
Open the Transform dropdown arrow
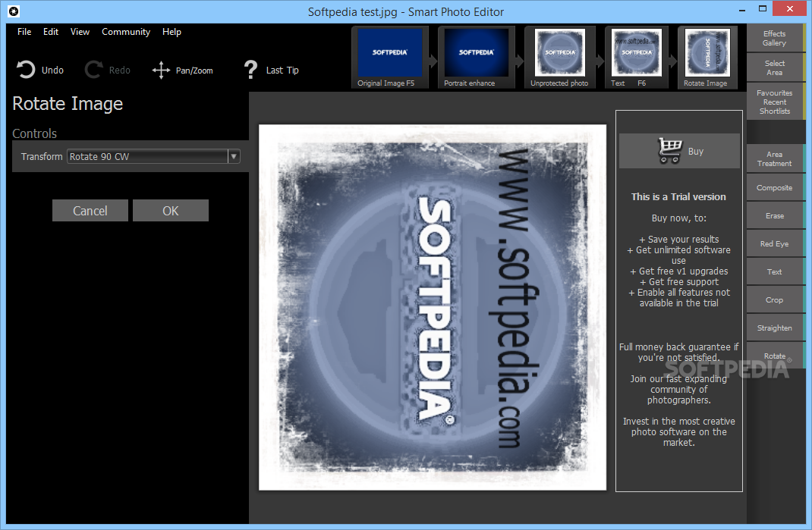pos(234,156)
